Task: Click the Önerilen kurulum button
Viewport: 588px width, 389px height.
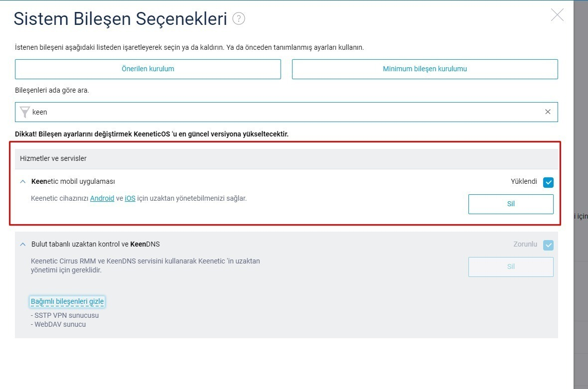Action: 148,69
